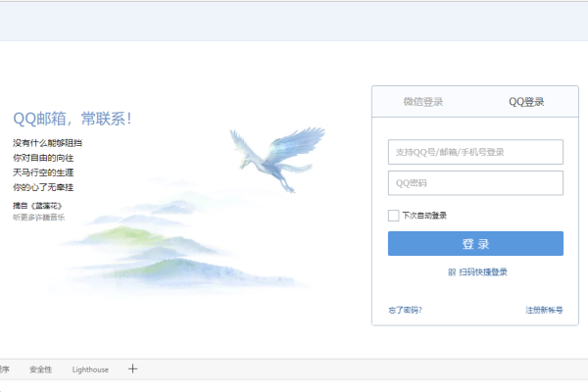Switch to the Lighthouse DevTools tab
Viewport: 588px width, 392px height.
tap(90, 369)
